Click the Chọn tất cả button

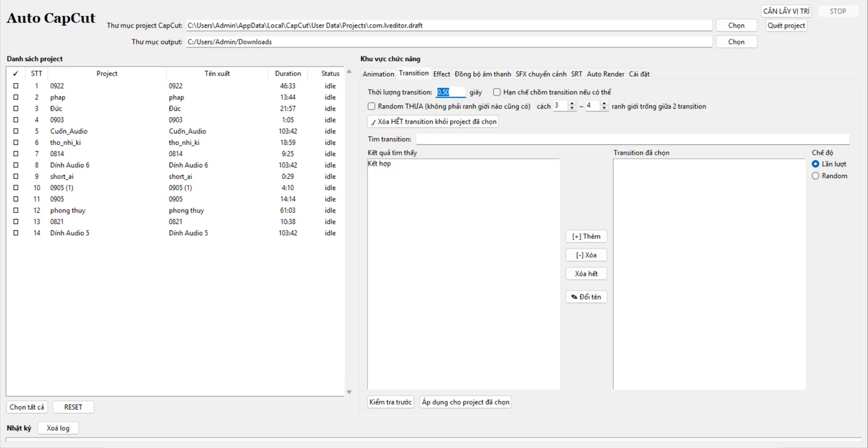[x=27, y=407]
